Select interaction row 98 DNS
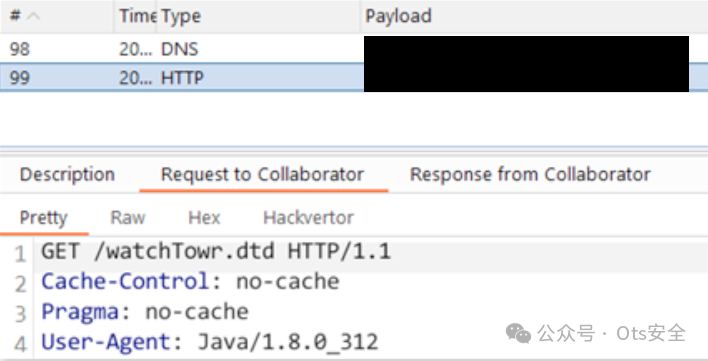The image size is (708, 361). [354, 49]
